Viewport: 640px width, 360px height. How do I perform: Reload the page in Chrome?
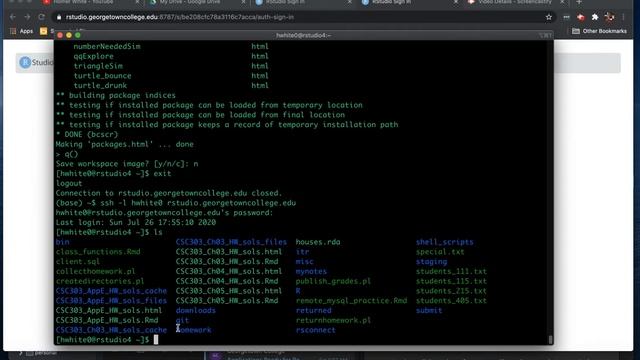pyautogui.click(x=42, y=17)
